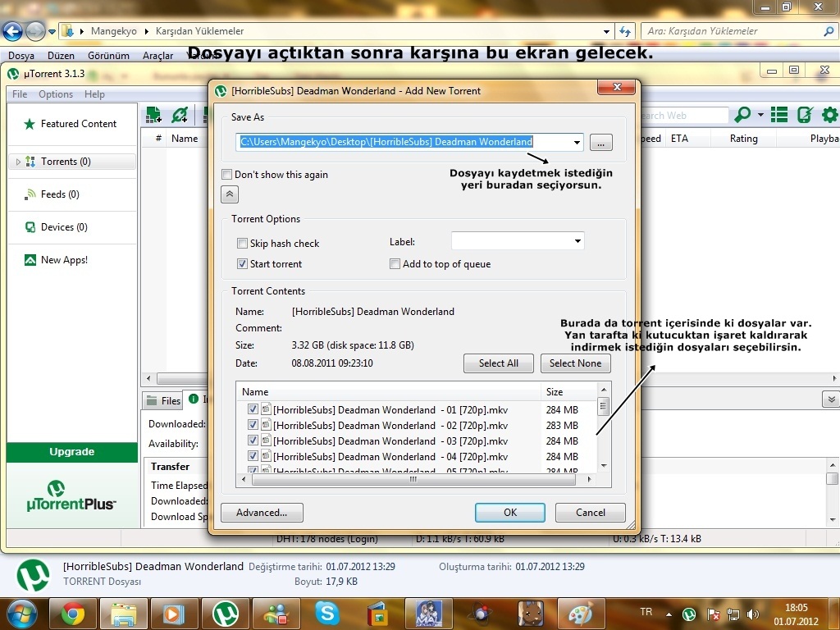
Task: Enable Add to top of queue
Action: click(x=395, y=263)
